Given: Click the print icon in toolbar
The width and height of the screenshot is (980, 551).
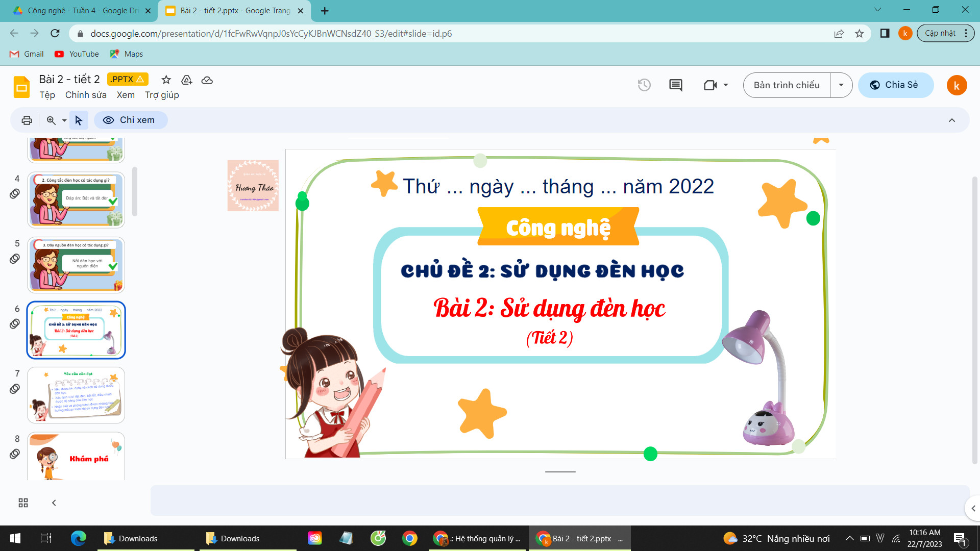Looking at the screenshot, I should coord(27,120).
